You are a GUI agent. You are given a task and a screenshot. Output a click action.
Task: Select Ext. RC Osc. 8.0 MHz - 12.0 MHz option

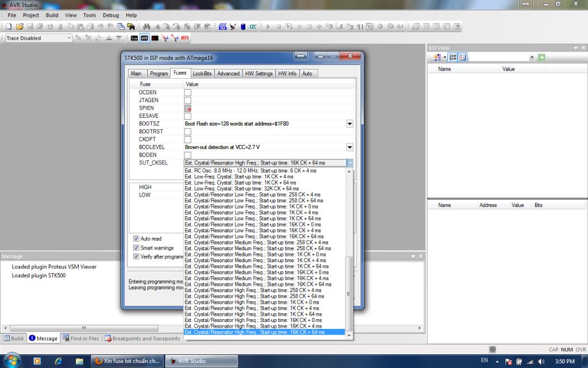[x=250, y=170]
